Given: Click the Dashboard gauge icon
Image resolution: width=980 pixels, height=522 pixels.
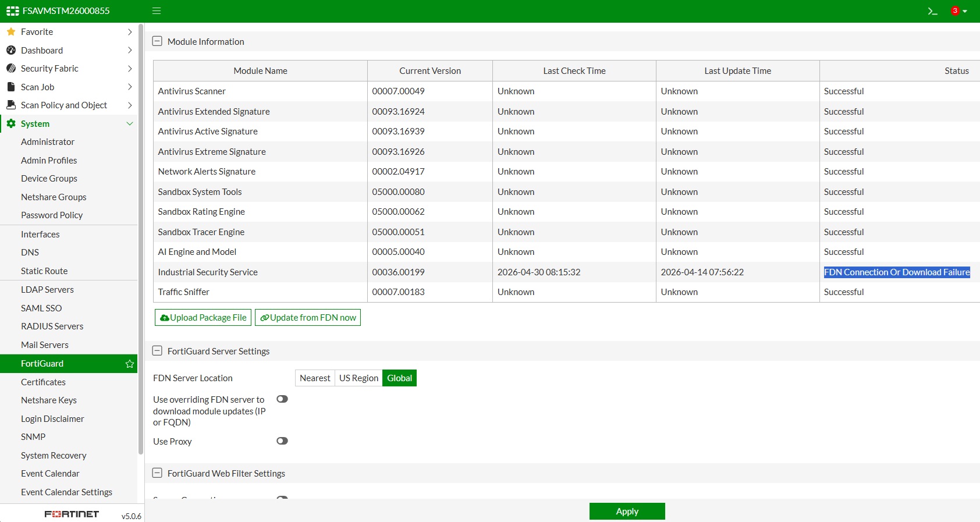Looking at the screenshot, I should tap(11, 51).
